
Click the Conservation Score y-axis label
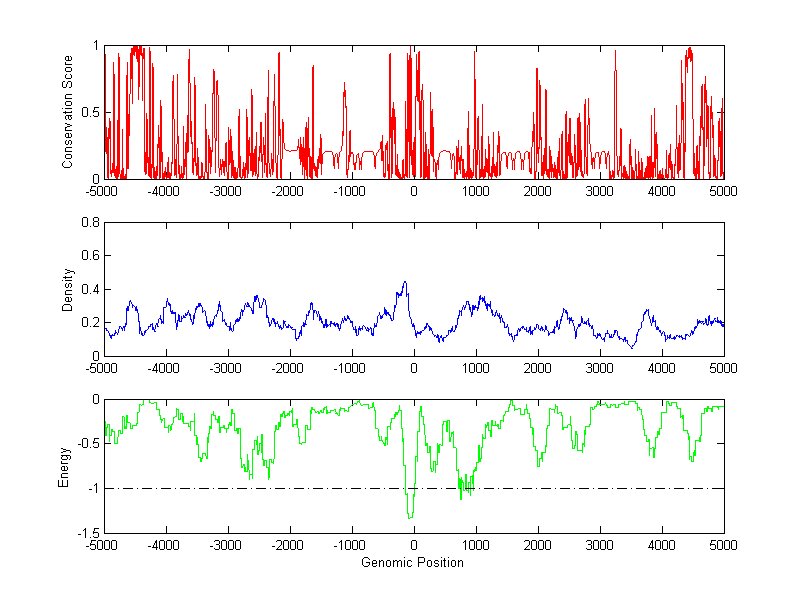point(68,112)
